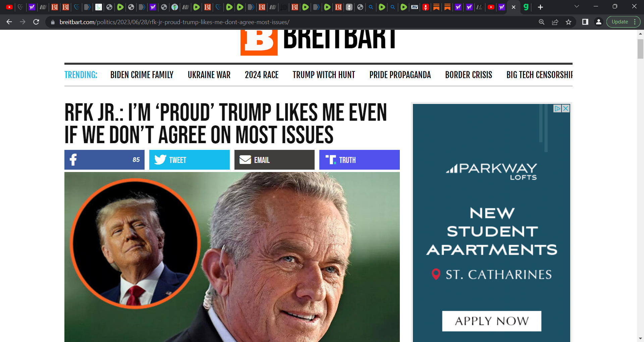Open a new browser tab

pos(540,7)
